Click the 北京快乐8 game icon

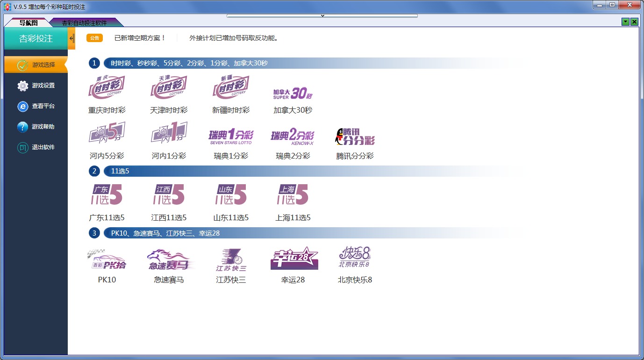pyautogui.click(x=355, y=258)
